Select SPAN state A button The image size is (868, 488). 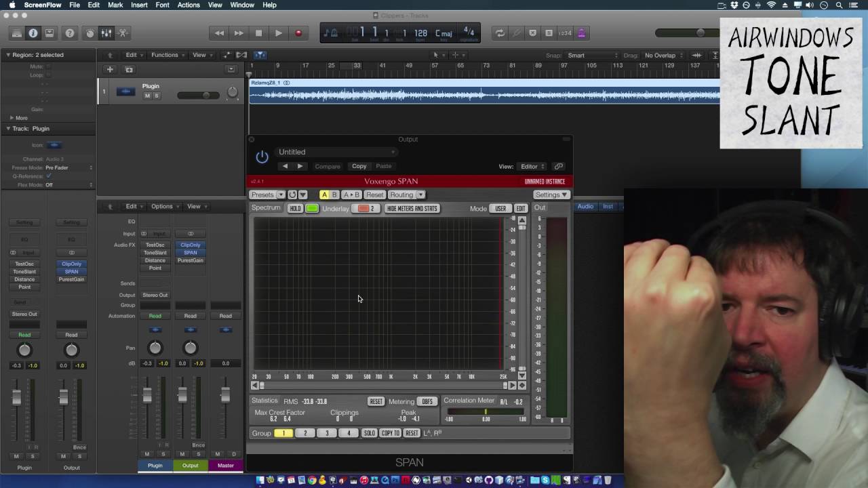pos(324,195)
